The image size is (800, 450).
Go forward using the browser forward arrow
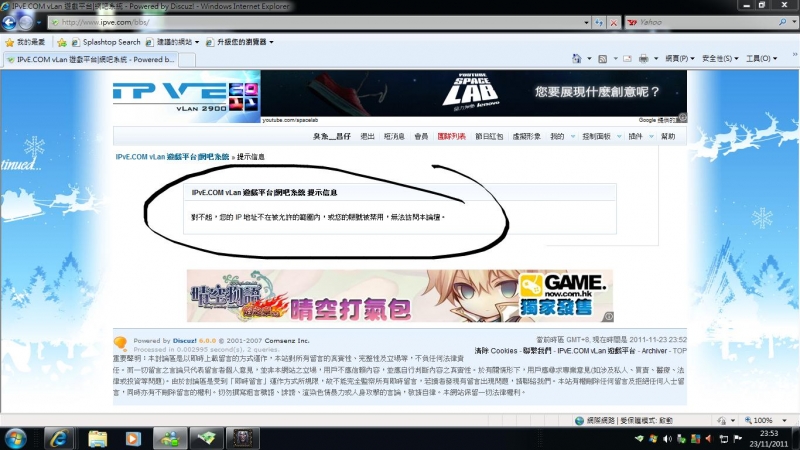[26, 22]
